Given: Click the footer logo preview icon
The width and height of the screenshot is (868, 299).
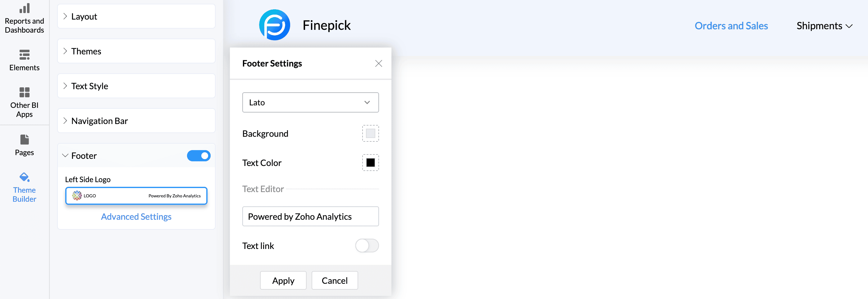Looking at the screenshot, I should click(77, 195).
